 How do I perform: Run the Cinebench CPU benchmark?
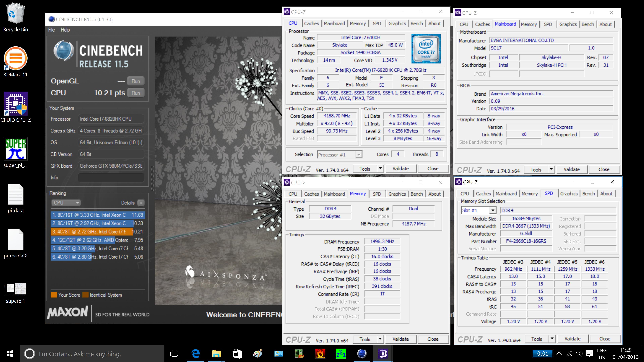(x=136, y=93)
